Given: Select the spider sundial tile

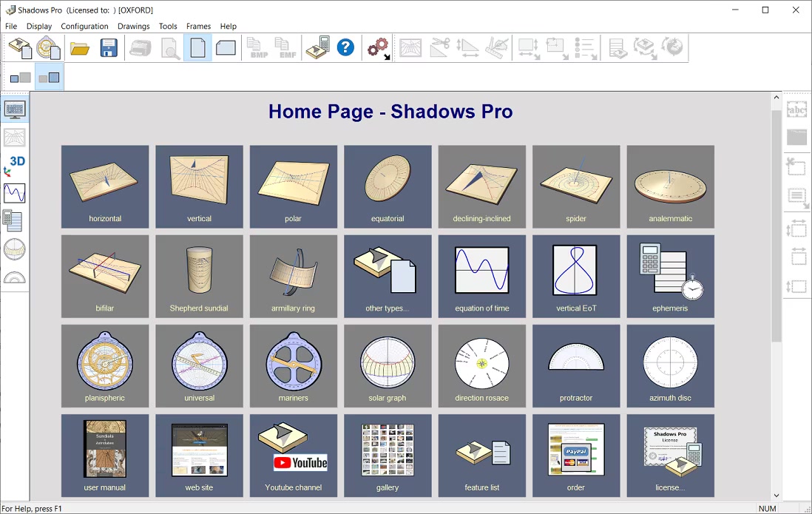Looking at the screenshot, I should coord(576,186).
